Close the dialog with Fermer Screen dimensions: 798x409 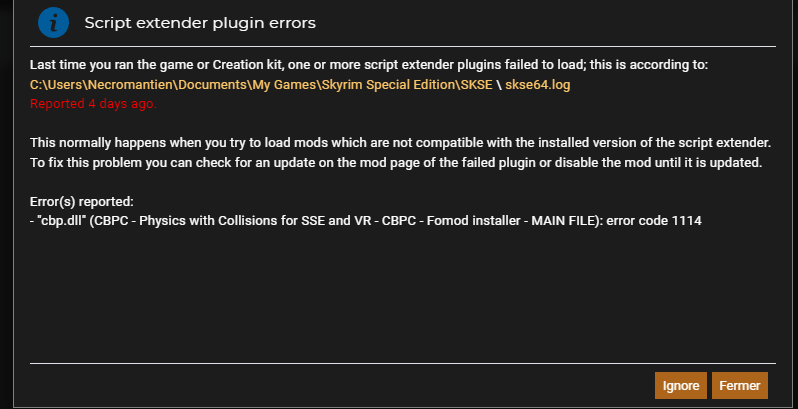[x=739, y=386]
